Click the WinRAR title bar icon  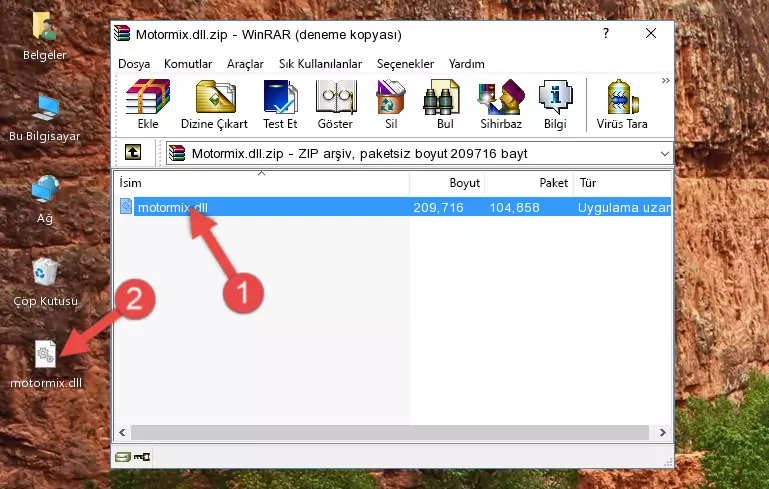tap(122, 33)
